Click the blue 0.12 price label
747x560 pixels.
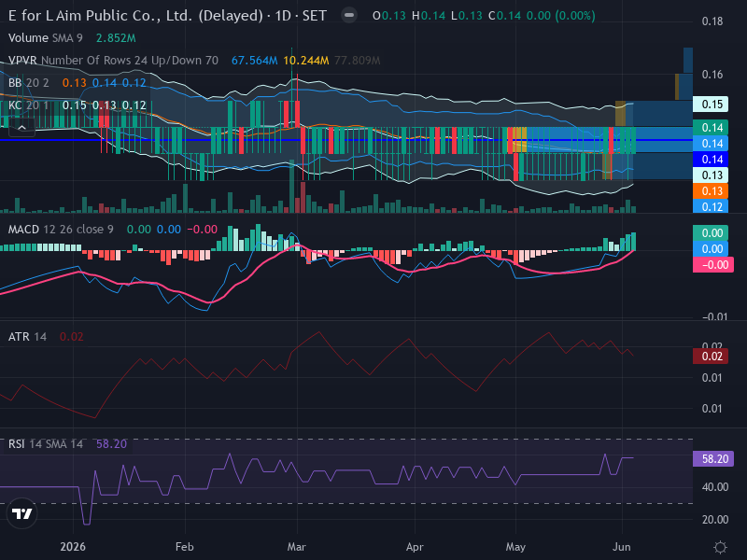[x=711, y=206]
